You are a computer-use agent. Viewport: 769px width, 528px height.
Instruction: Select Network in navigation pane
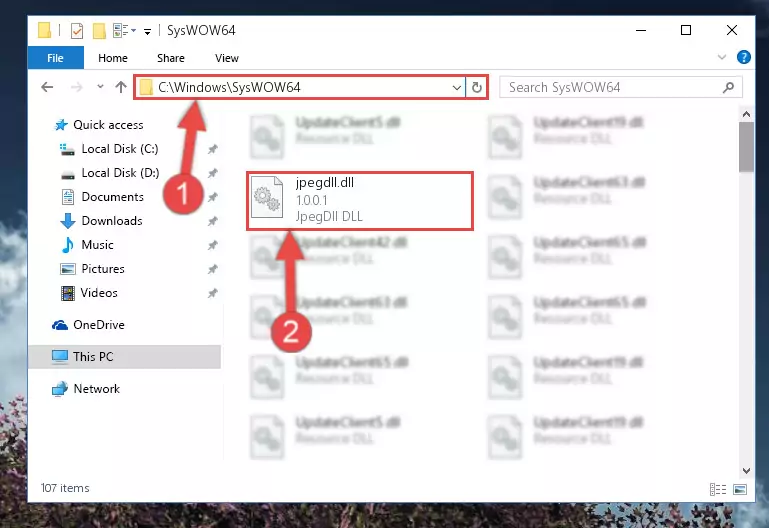97,389
